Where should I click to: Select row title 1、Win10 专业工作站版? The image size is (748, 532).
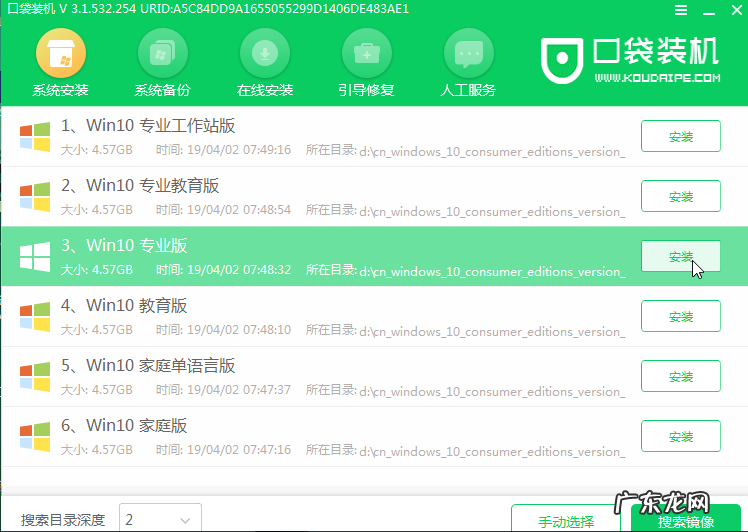pyautogui.click(x=148, y=126)
